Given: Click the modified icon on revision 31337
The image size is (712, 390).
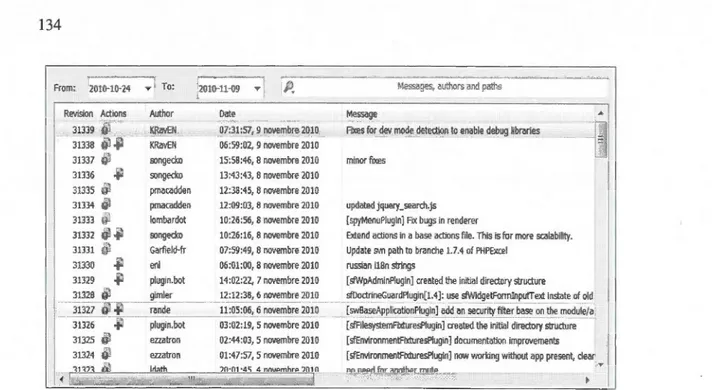Looking at the screenshot, I should (x=106, y=159).
